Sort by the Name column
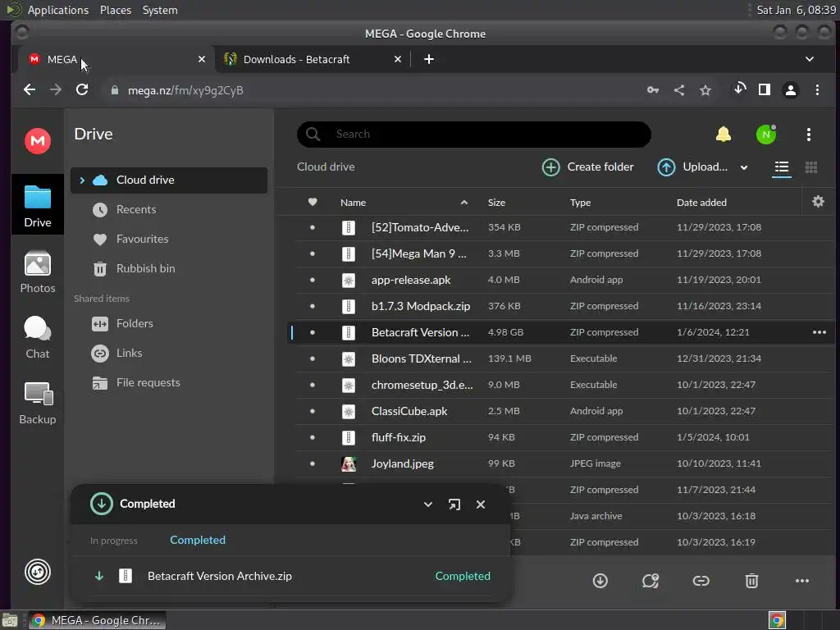This screenshot has width=840, height=630. click(x=353, y=203)
